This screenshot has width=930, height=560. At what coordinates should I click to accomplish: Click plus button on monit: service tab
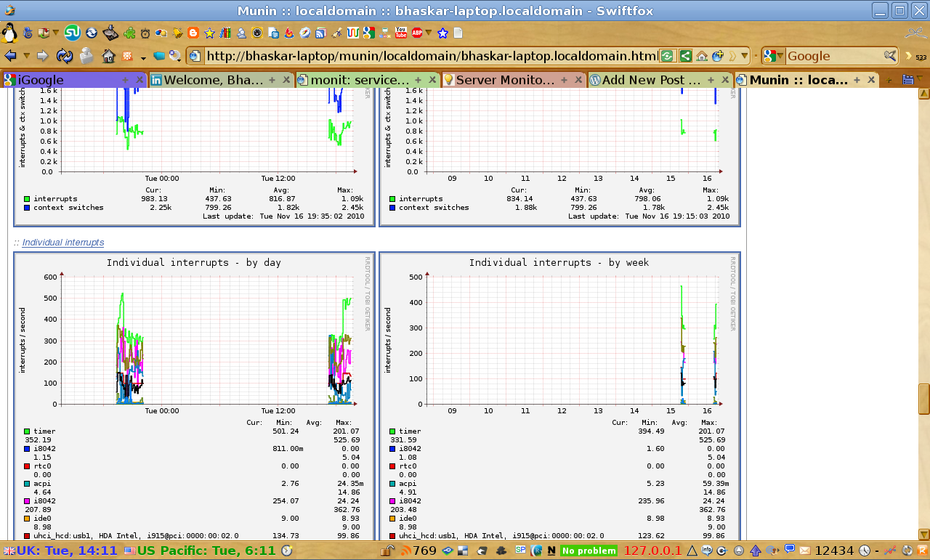click(418, 80)
